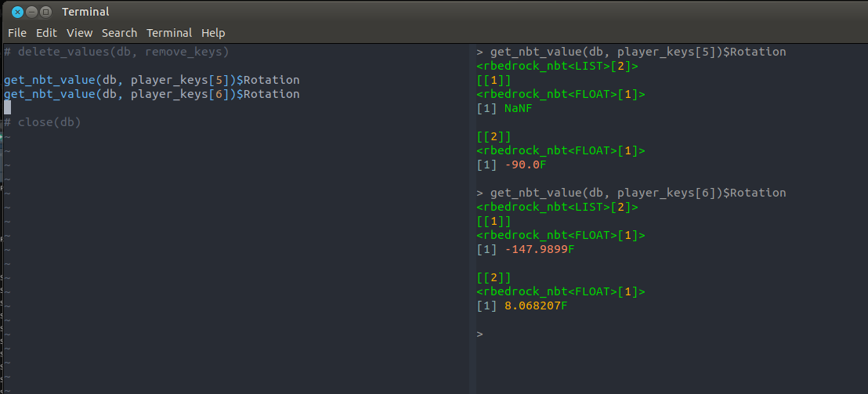Viewport: 868px width, 394px height.
Task: Click the commented delete_values line in editor
Action: 116,52
